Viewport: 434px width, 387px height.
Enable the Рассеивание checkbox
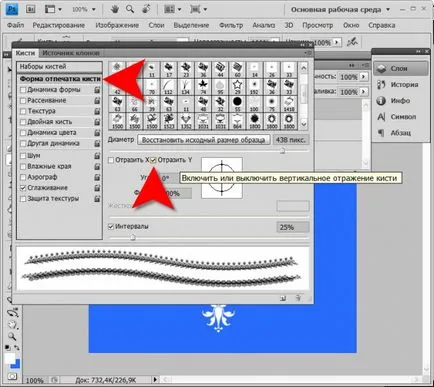[23, 100]
